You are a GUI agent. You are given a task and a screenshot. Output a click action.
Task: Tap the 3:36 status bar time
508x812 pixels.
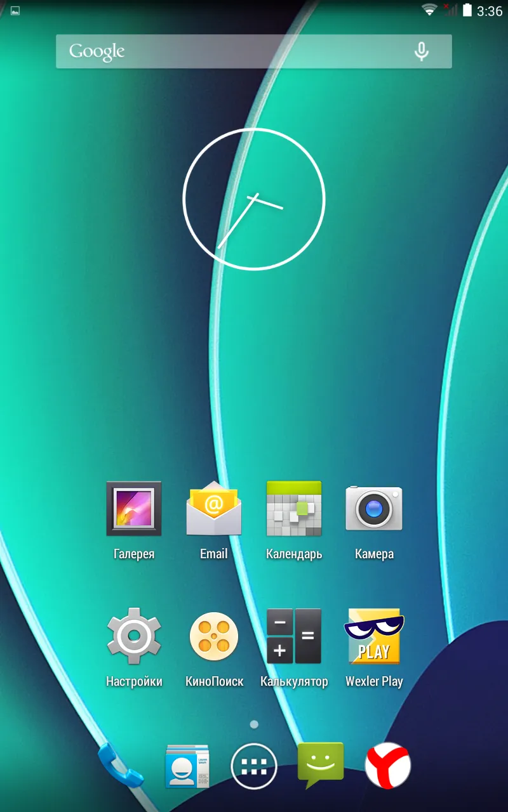click(x=490, y=11)
